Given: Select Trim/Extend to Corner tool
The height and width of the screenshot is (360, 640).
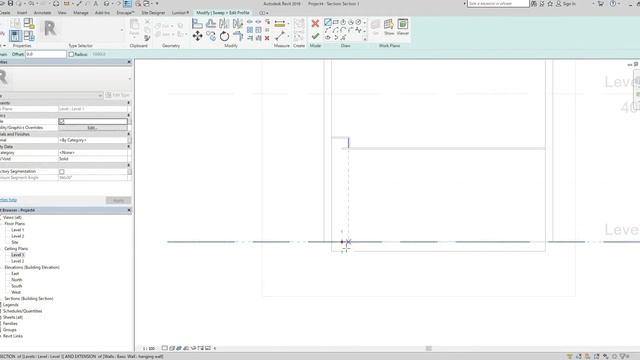Looking at the screenshot, I should pyautogui.click(x=238, y=36).
